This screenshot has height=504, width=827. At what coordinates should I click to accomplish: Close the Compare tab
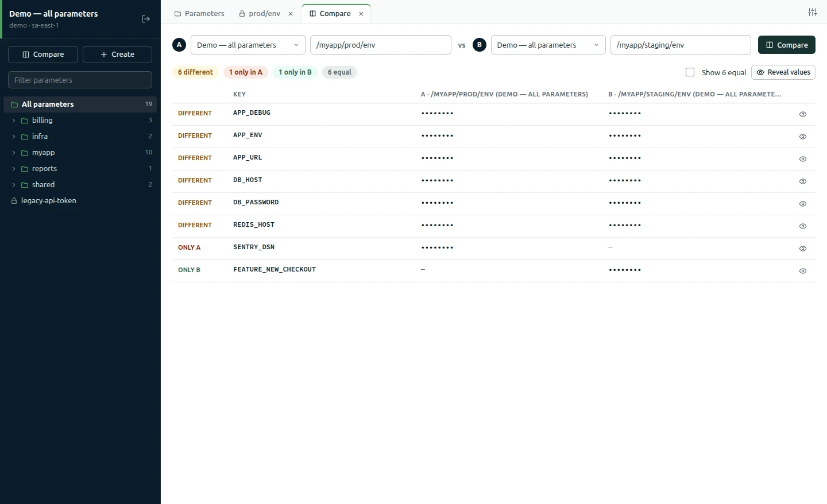pos(361,14)
